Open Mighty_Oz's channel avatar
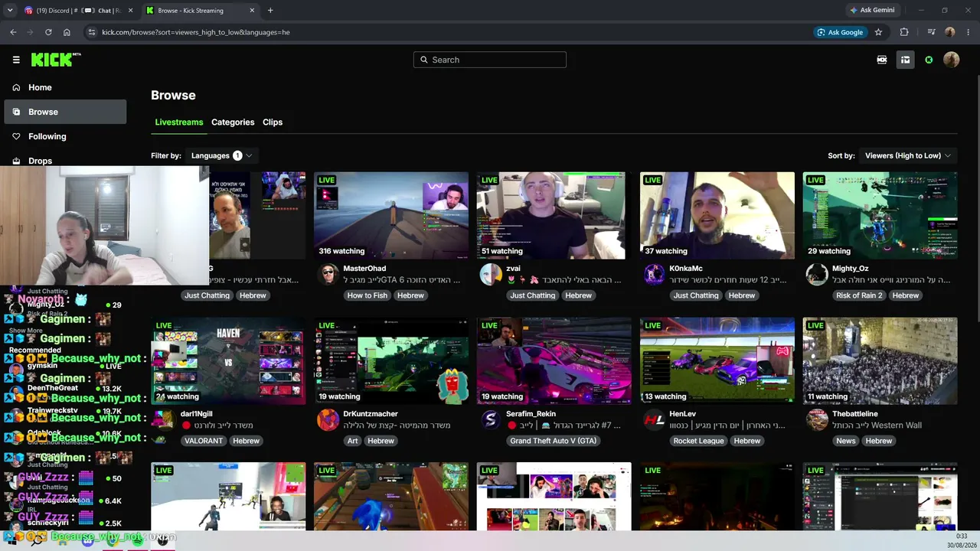980x551 pixels. pos(817,274)
